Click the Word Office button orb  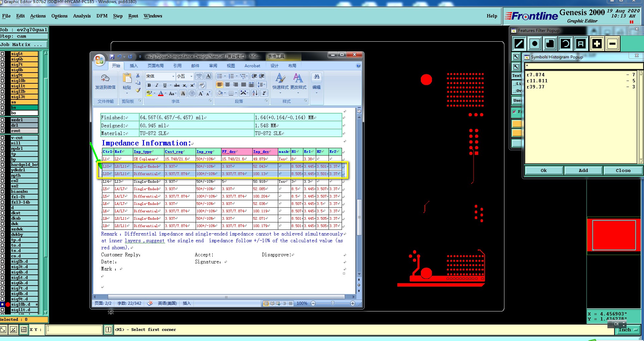click(99, 60)
